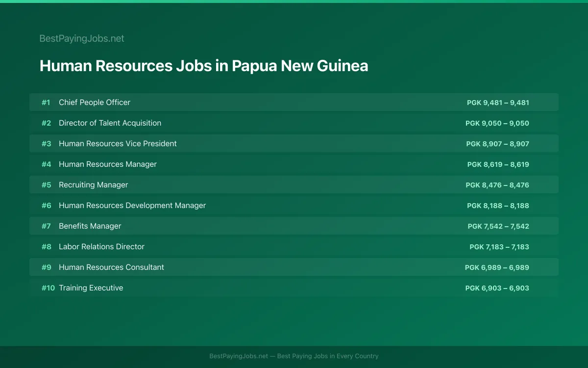Click the #7 rank number
This screenshot has height=368, width=588.
pyautogui.click(x=46, y=226)
